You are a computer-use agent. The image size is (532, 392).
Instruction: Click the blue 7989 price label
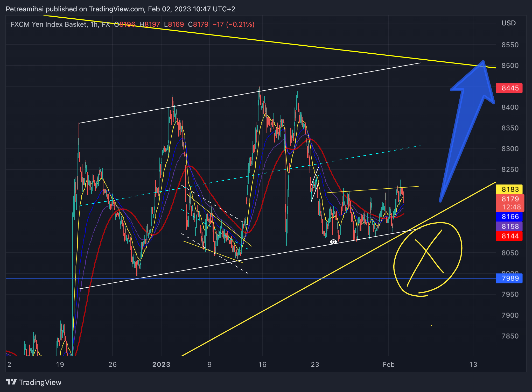click(509, 278)
